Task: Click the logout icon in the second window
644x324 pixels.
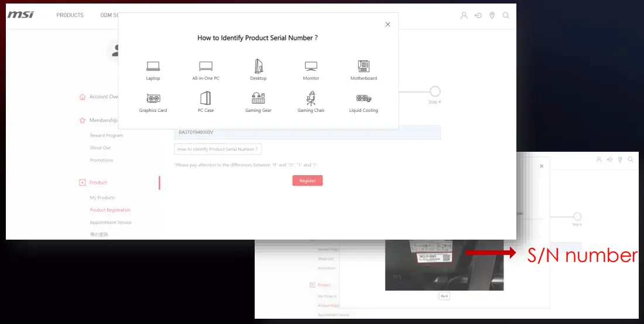Action: [x=609, y=159]
